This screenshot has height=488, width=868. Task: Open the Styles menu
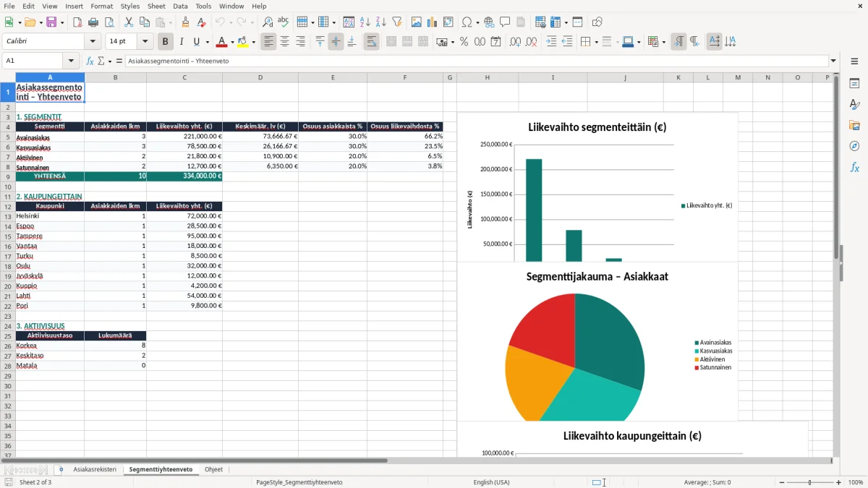(x=130, y=6)
